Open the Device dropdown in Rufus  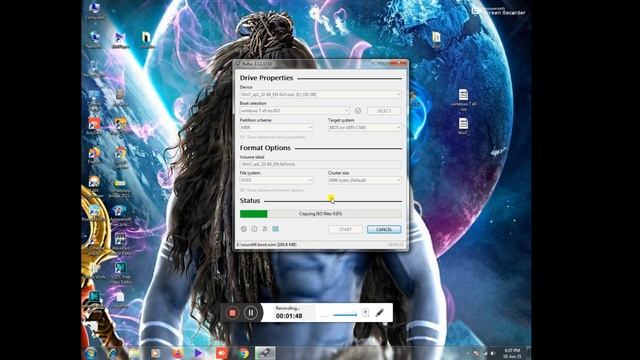click(320, 94)
